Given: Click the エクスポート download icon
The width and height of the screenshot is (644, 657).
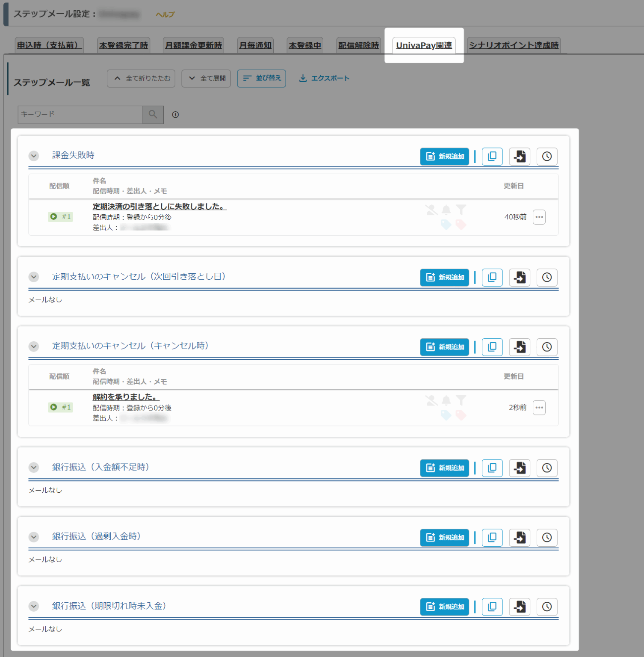Looking at the screenshot, I should [304, 78].
